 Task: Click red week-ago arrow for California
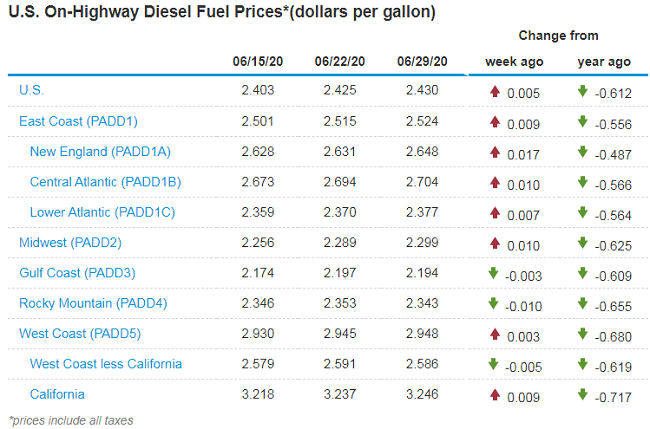coord(494,394)
